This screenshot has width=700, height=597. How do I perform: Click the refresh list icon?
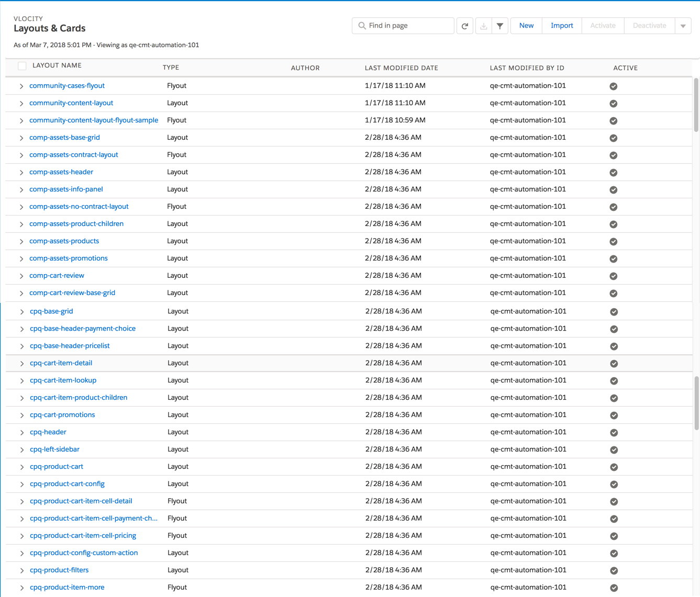click(x=464, y=26)
